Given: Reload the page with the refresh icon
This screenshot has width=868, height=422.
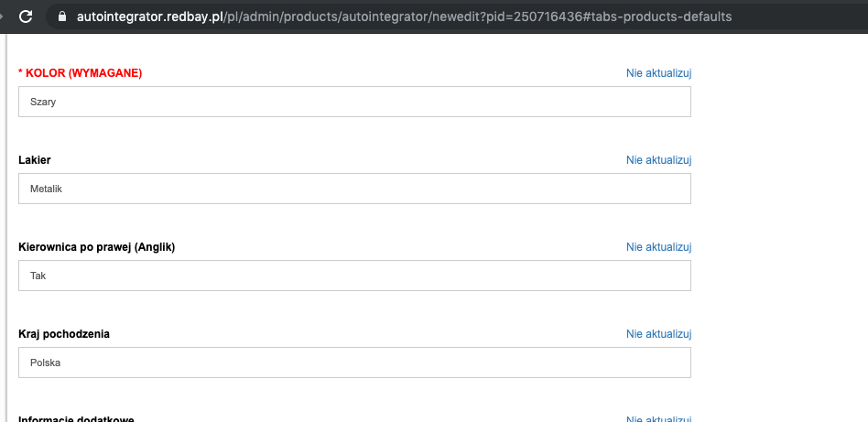Looking at the screenshot, I should point(26,16).
